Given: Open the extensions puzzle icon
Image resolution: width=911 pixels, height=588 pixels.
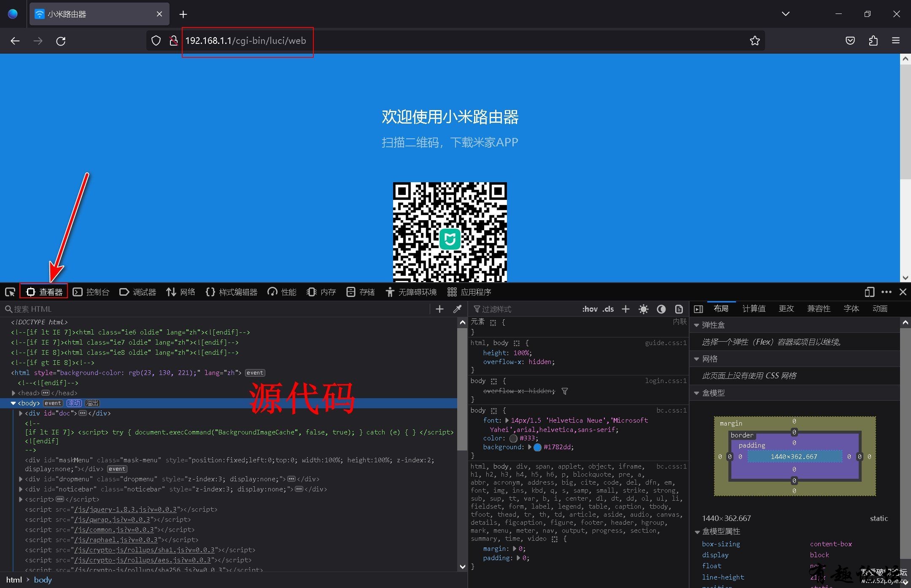Looking at the screenshot, I should tap(873, 41).
